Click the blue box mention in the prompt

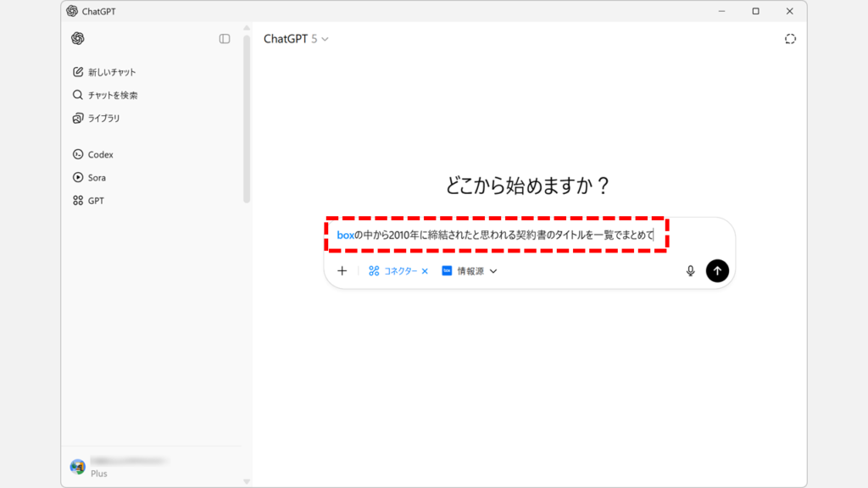coord(346,236)
